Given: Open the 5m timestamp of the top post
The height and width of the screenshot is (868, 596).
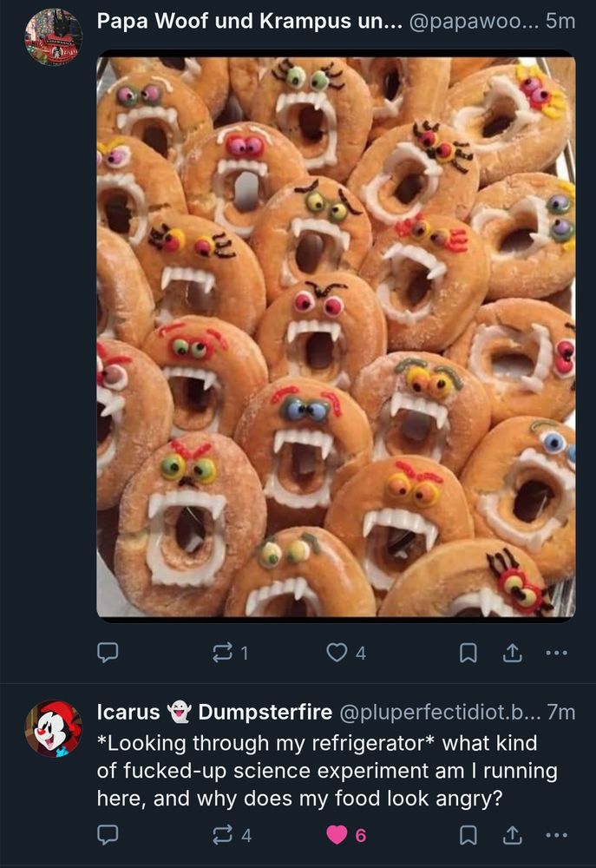Looking at the screenshot, I should 560,23.
